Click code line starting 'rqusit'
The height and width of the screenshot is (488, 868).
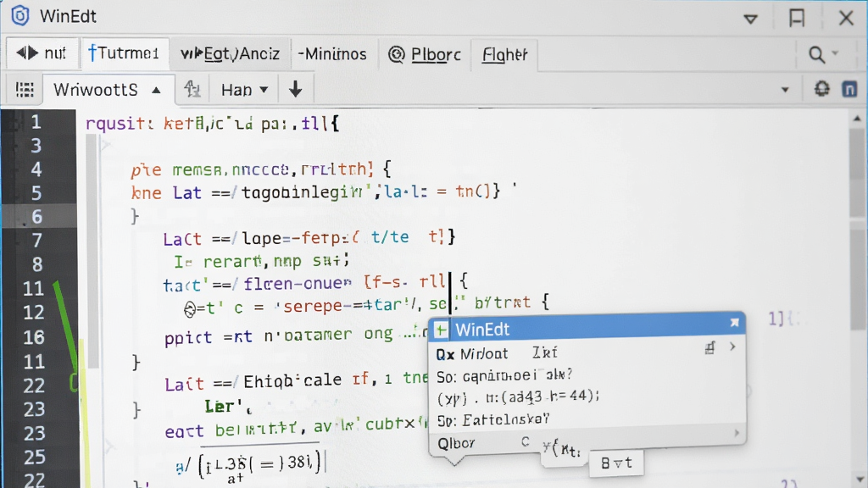coord(213,123)
